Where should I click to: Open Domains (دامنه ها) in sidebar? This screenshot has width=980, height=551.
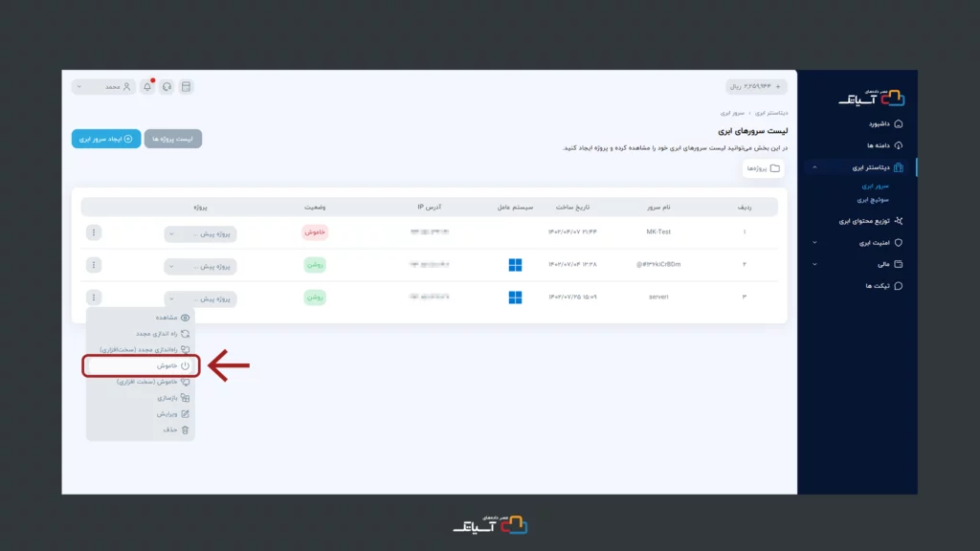[x=884, y=145]
